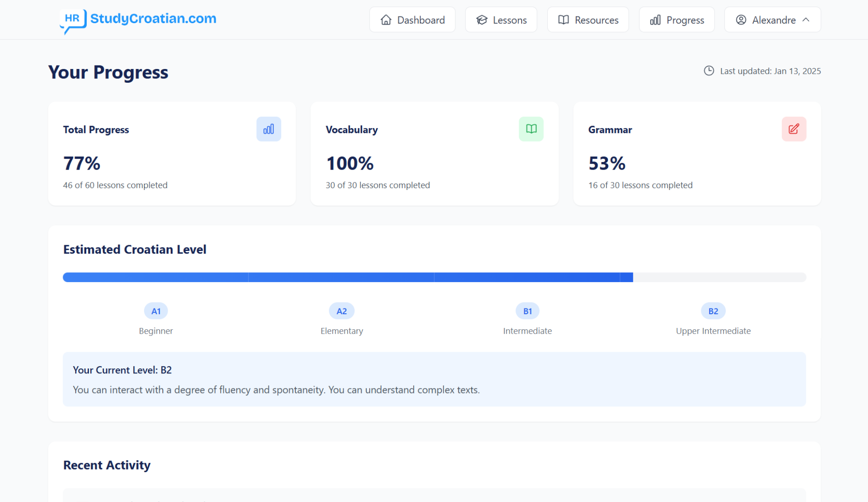Select the B2 Upper Intermediate level badge
Viewport: 868px width, 502px height.
point(713,311)
